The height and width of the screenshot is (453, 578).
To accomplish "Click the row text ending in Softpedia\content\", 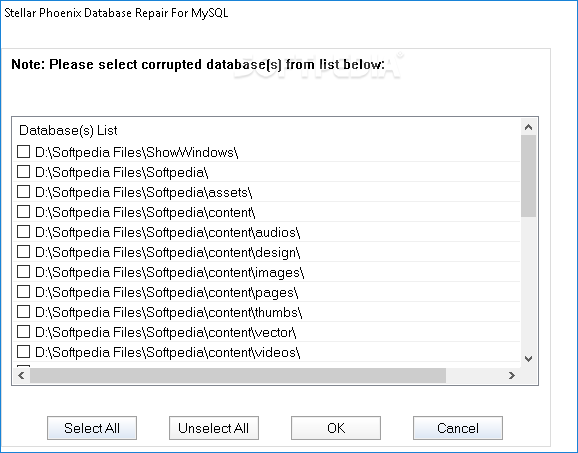I will pos(145,212).
